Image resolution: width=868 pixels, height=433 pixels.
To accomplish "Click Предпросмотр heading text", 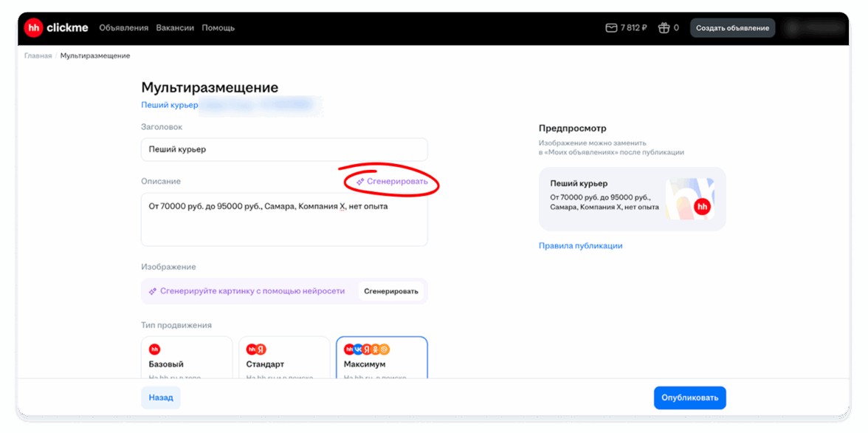I will pyautogui.click(x=573, y=129).
